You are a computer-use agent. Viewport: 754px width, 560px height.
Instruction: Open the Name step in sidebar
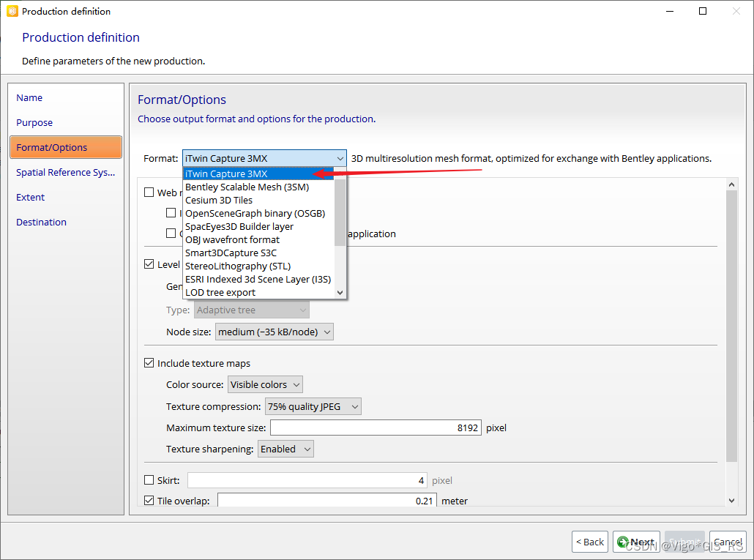pyautogui.click(x=29, y=97)
